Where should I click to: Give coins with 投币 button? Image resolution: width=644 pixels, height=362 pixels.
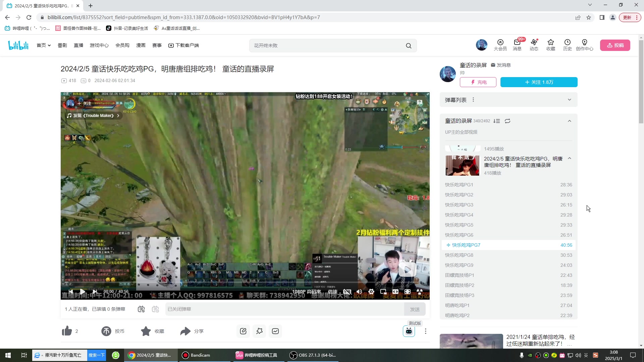coord(113,331)
